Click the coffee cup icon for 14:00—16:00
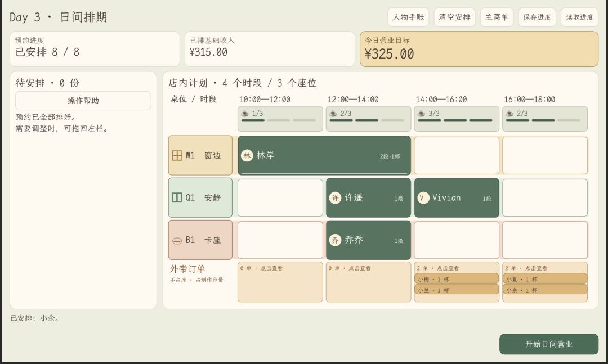 [421, 113]
